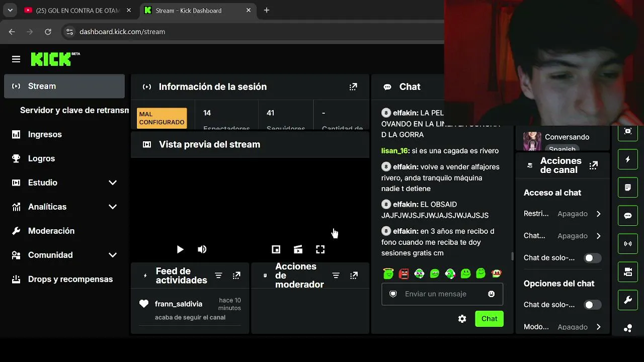
Task: Pop out the Acciones de canal panel
Action: 594,165
